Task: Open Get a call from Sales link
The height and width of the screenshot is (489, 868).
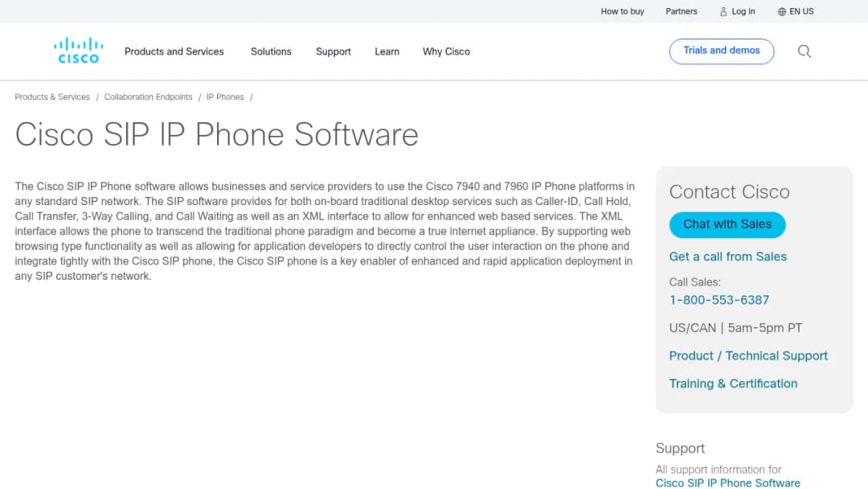Action: click(727, 257)
